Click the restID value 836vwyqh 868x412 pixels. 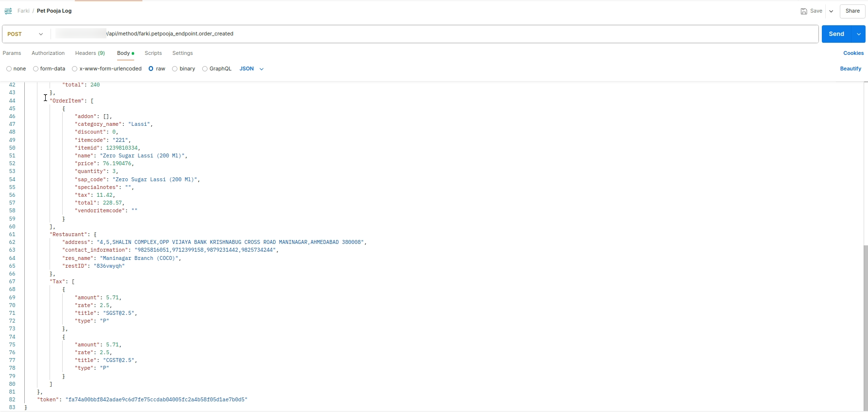point(110,266)
